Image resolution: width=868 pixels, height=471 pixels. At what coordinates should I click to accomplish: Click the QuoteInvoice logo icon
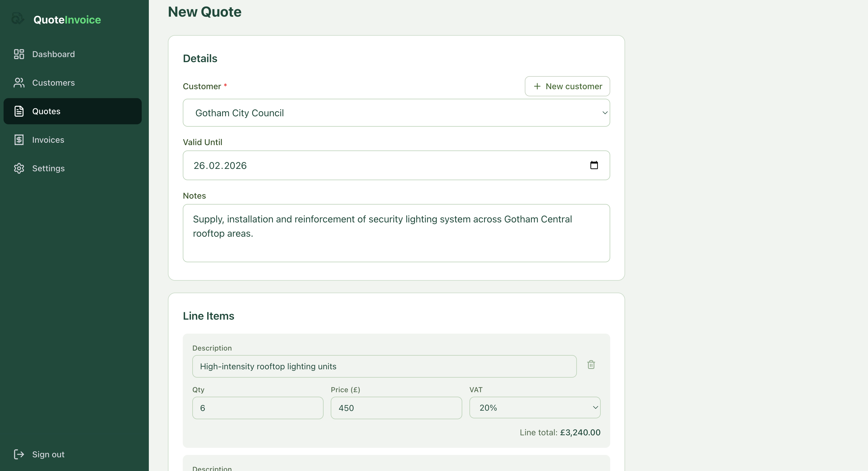click(x=18, y=18)
